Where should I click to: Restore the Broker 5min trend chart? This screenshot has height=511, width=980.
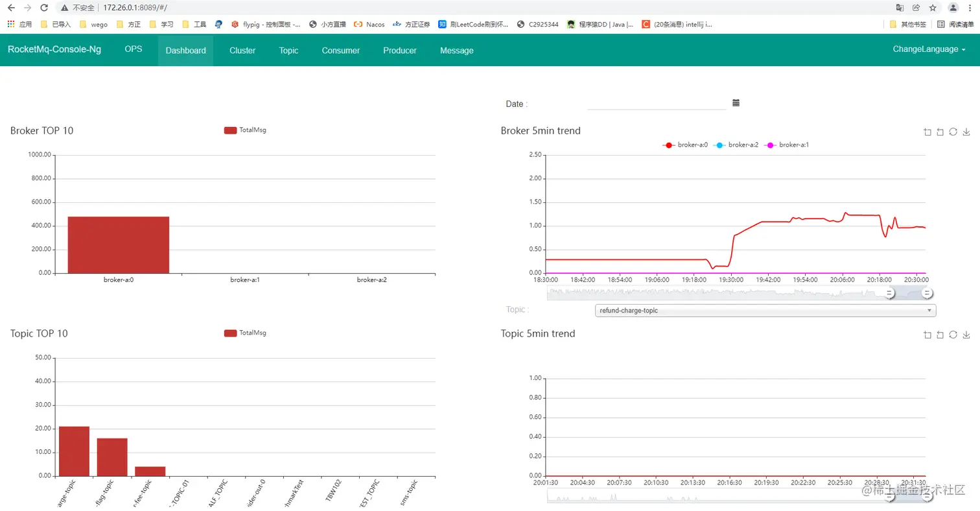[x=953, y=132]
